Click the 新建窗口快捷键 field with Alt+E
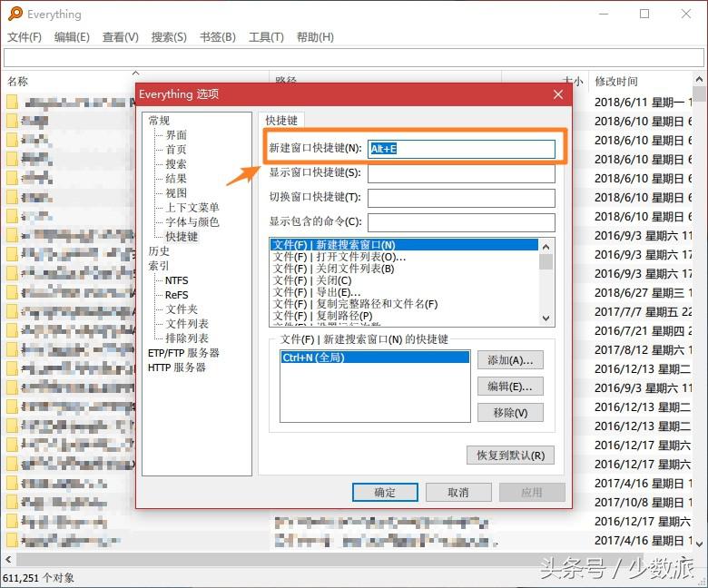This screenshot has height=588, width=708. (x=461, y=149)
